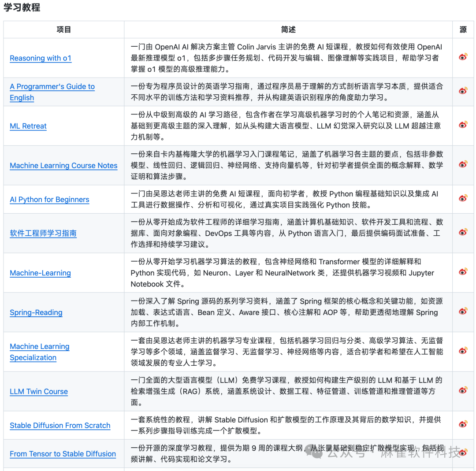
Task: Click the Weibo source icon for Spring-Reading
Action: (463, 312)
